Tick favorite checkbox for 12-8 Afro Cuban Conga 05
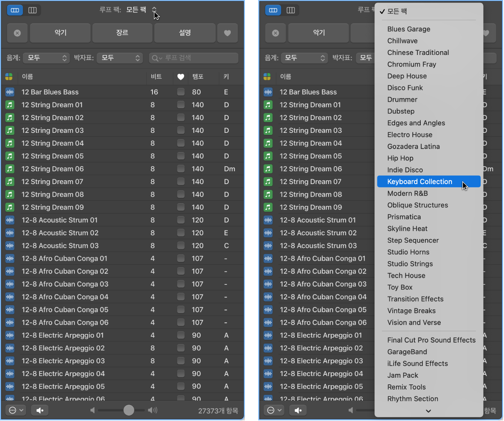Screen dimensions: 504x421 [x=181, y=309]
